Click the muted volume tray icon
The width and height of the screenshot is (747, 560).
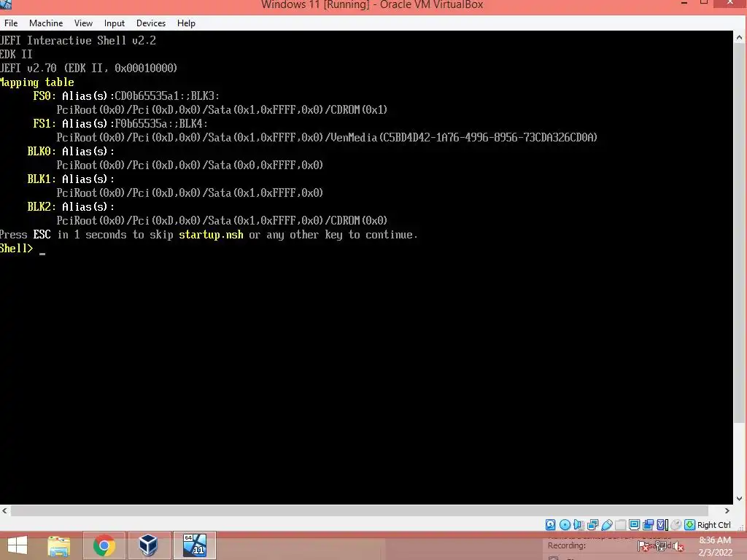[678, 546]
